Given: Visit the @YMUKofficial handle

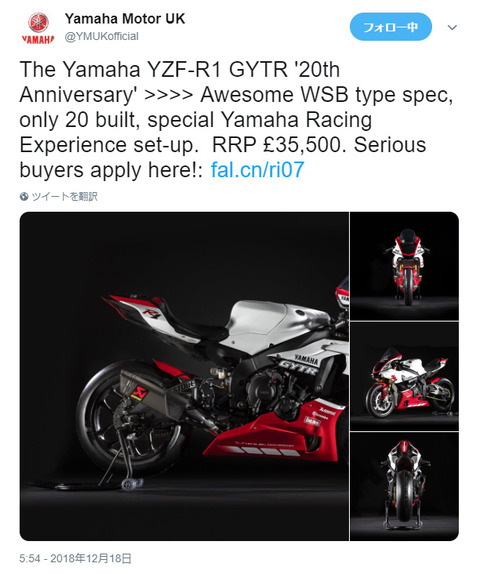Looking at the screenshot, I should [102, 37].
